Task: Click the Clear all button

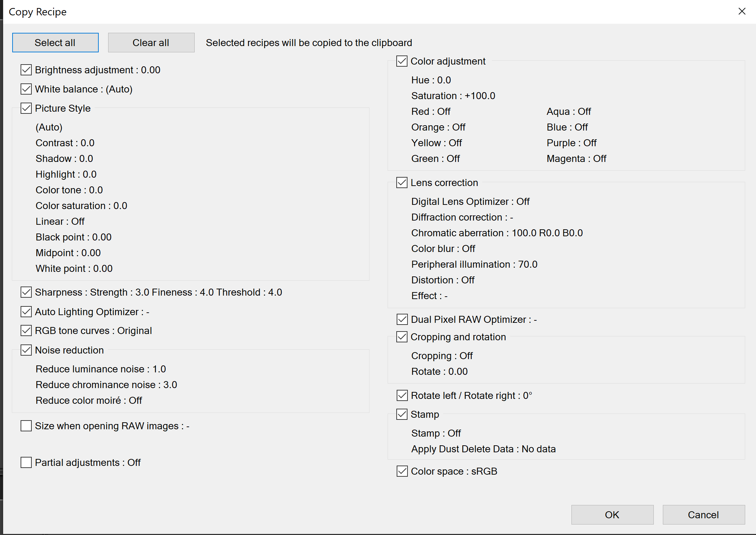Action: pyautogui.click(x=151, y=43)
